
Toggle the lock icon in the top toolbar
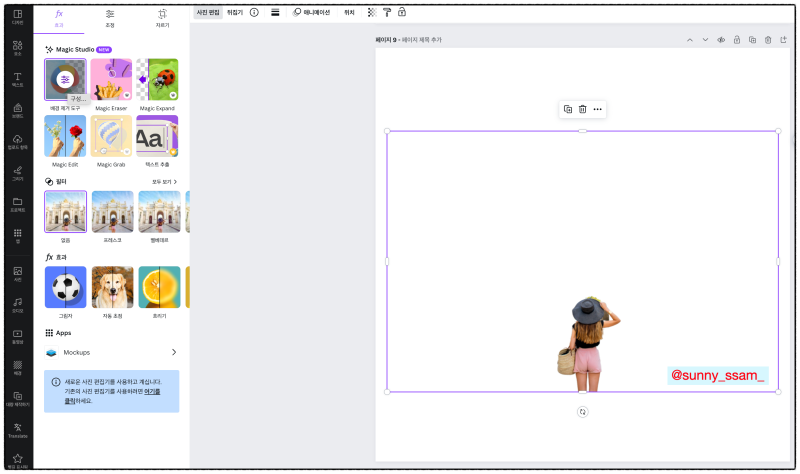pyautogui.click(x=402, y=12)
